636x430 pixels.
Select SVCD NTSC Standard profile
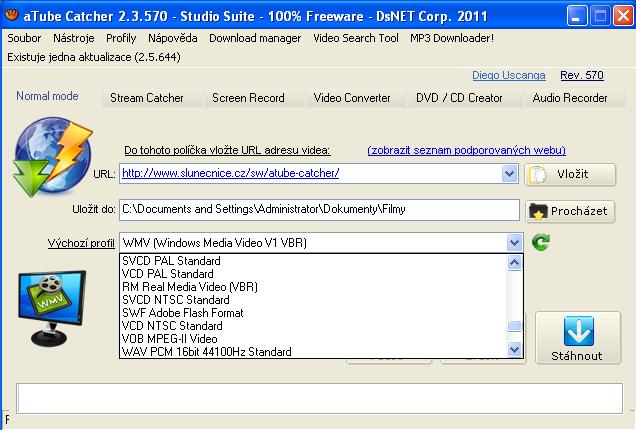point(314,300)
